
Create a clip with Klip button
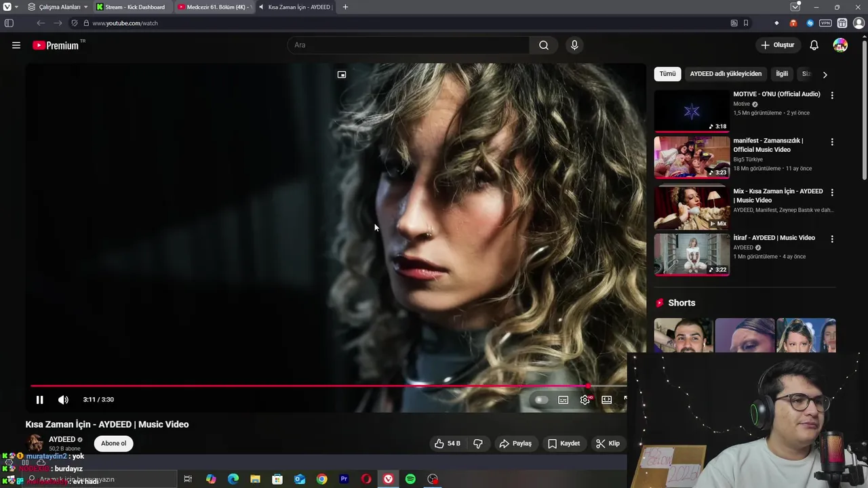pos(608,443)
